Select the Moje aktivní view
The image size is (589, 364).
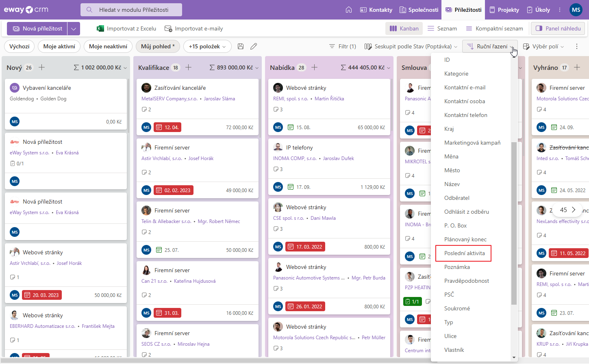59,46
